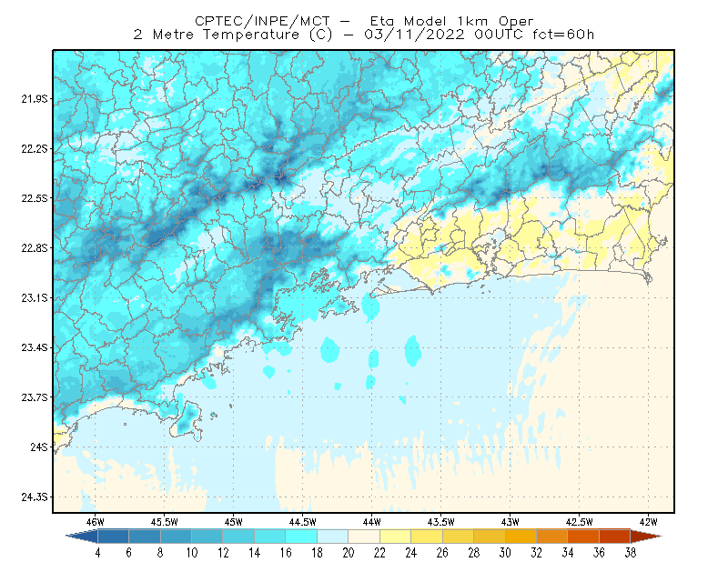Click the 42W longitude axis label
Image resolution: width=728 pixels, height=562 pixels.
(x=648, y=522)
